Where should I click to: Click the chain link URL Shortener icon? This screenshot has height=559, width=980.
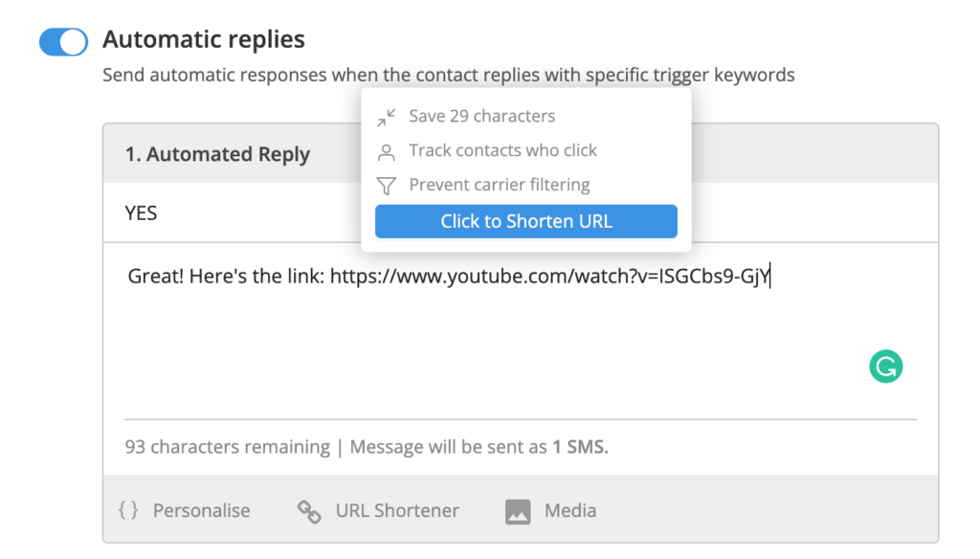click(309, 511)
